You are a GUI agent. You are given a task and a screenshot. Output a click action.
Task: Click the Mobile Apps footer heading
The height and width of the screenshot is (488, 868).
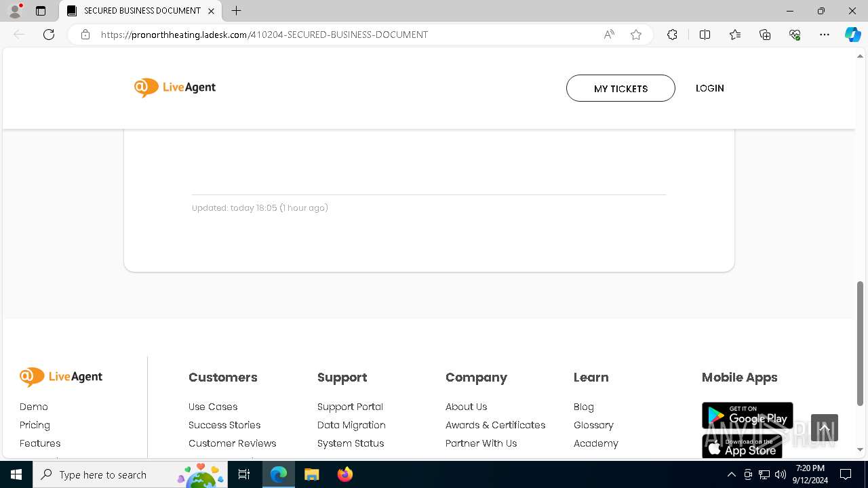click(740, 378)
